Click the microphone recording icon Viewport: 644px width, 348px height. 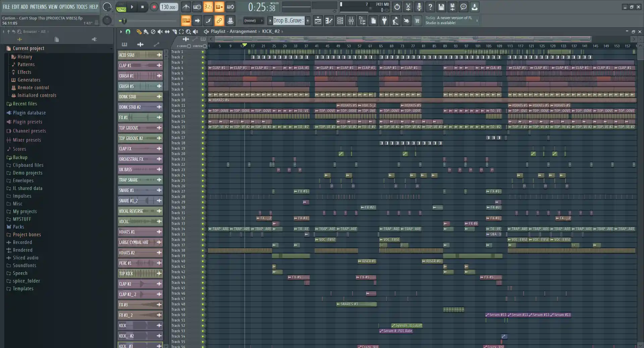pos(419,7)
